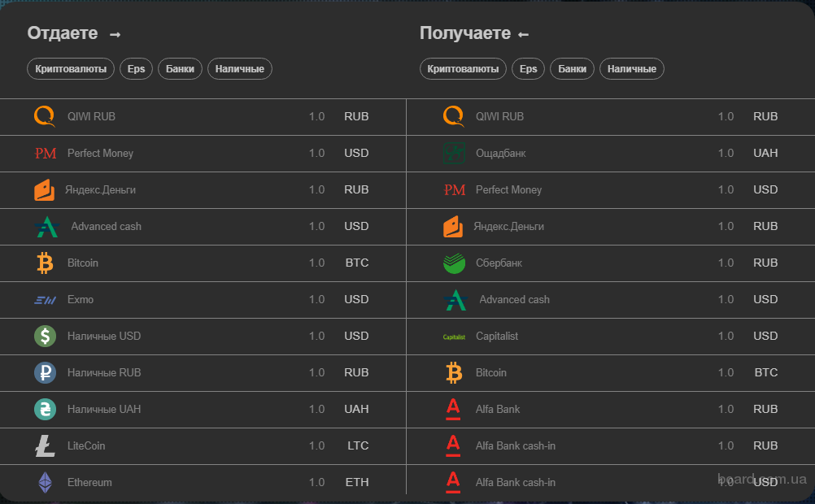This screenshot has height=504, width=815.
Task: Select the Bitcoin icon in the Получаете list
Action: pos(454,373)
